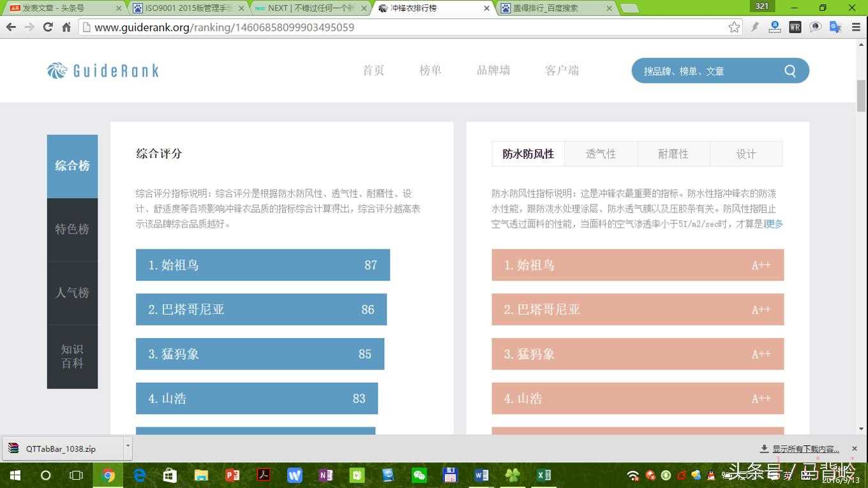868x488 pixels.
Task: Open 3.猛犸象 A++ waterproof bar
Action: tap(638, 354)
